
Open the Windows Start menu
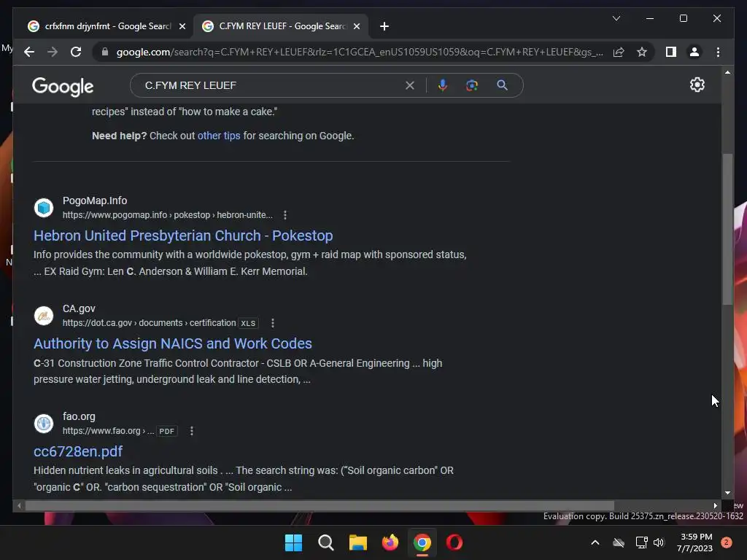293,542
